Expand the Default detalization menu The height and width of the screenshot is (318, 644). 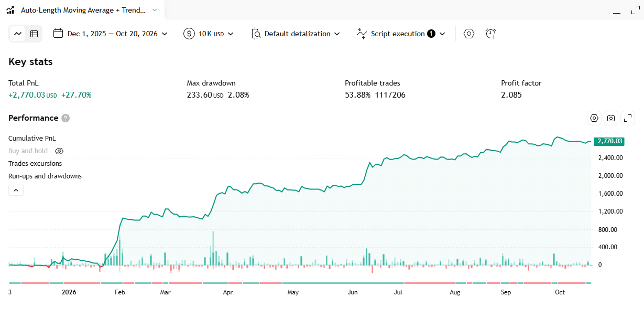[296, 34]
